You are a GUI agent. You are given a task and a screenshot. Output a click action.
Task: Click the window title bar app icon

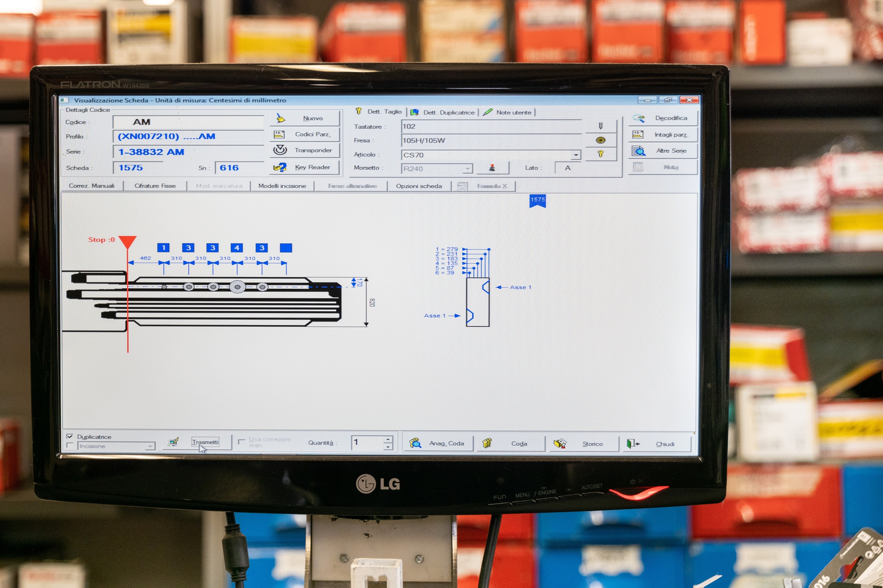click(64, 100)
